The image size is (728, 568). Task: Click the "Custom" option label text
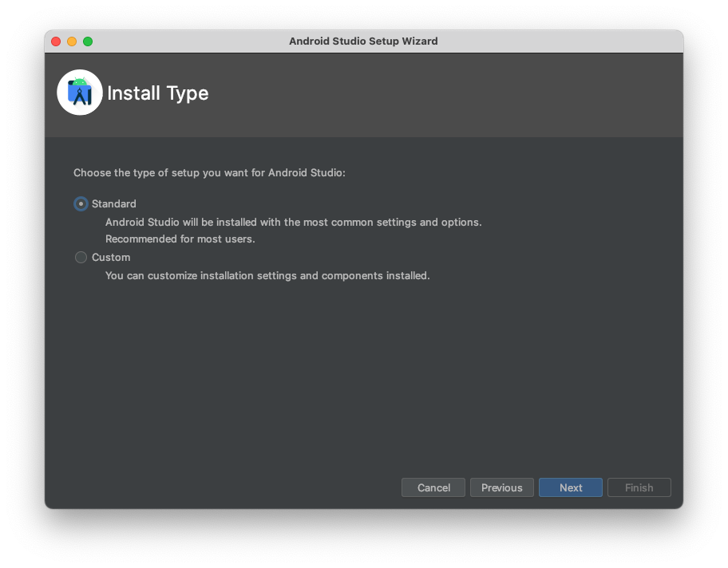click(111, 258)
